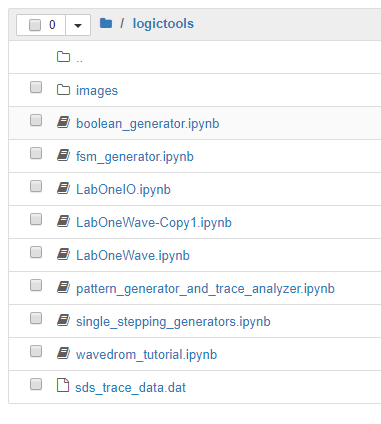The width and height of the screenshot is (381, 424).
Task: Open the sds_trace_data.dat file
Action: [131, 388]
